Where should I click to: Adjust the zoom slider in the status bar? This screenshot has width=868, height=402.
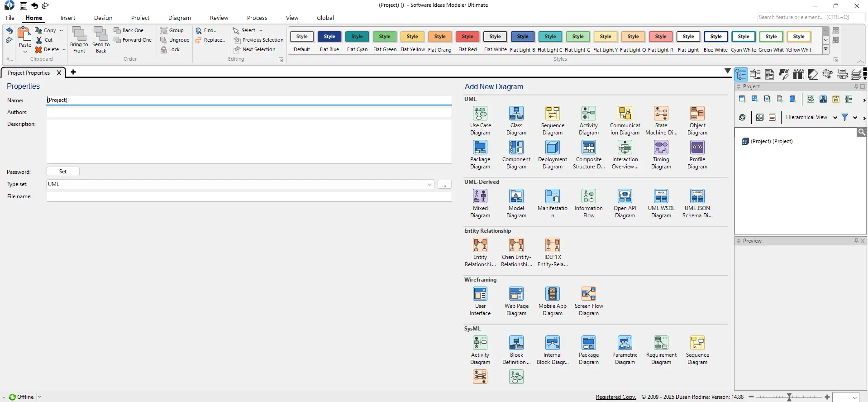[789, 397]
